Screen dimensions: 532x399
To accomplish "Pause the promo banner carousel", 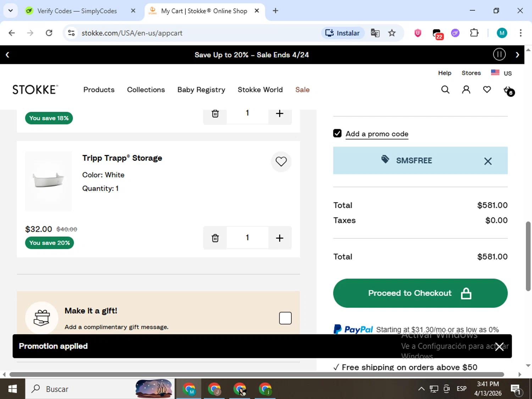I will 499,55.
